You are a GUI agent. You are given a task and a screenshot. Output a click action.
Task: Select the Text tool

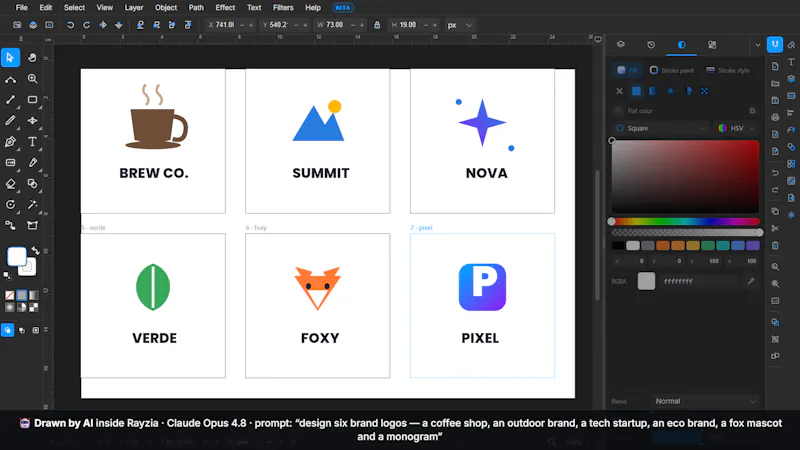coord(32,142)
